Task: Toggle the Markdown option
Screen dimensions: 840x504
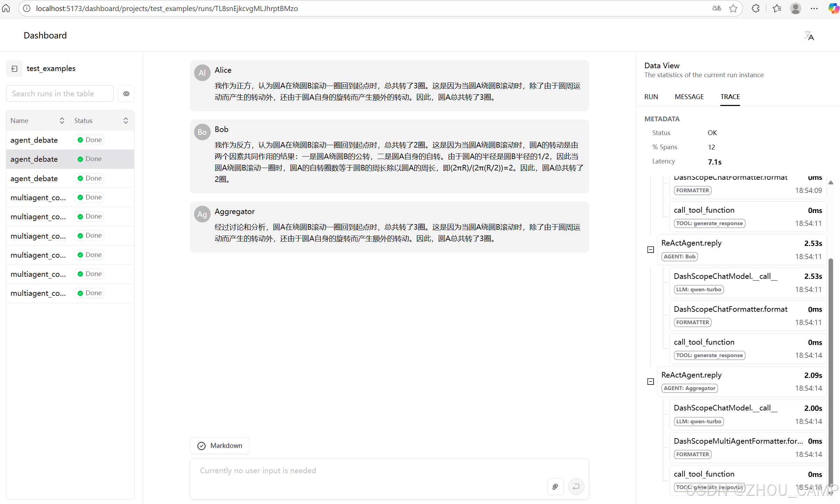Action: click(220, 445)
